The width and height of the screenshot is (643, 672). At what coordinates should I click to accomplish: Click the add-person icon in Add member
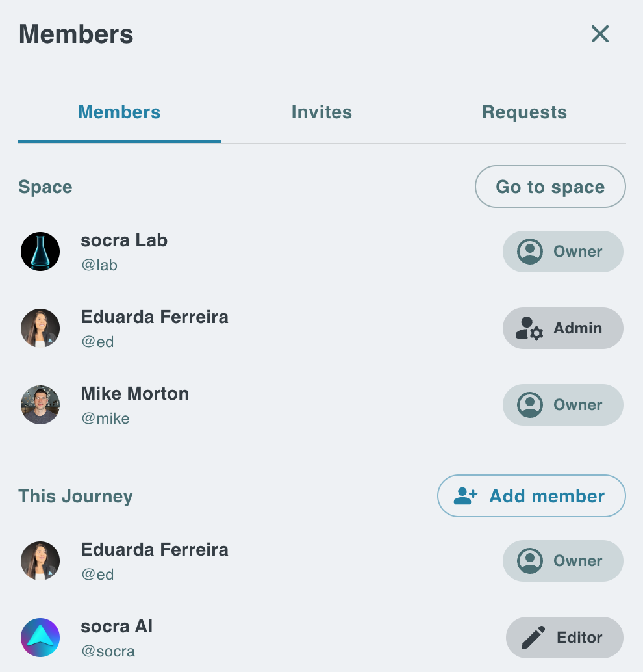[x=465, y=497]
